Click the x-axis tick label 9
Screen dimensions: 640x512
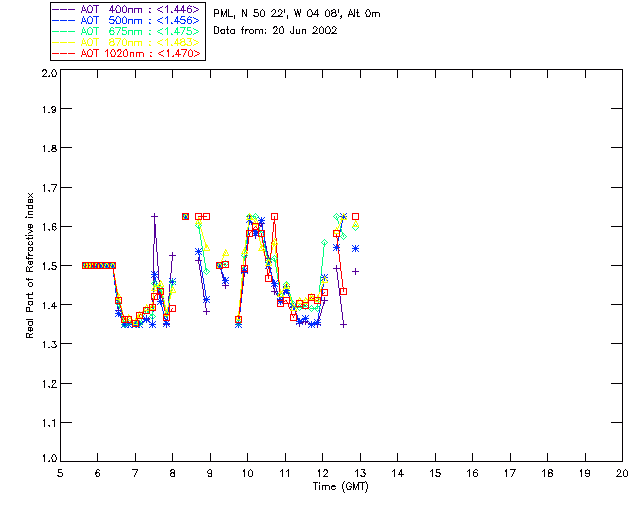(210, 473)
